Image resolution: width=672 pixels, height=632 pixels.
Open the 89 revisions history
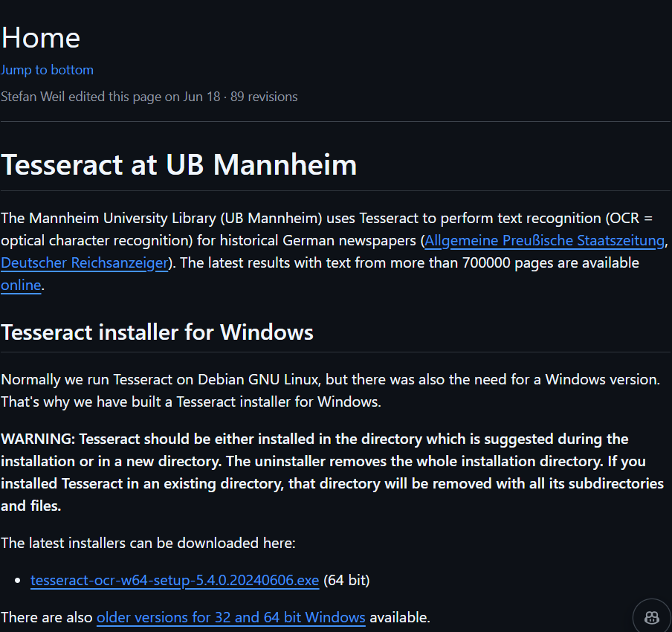click(264, 97)
